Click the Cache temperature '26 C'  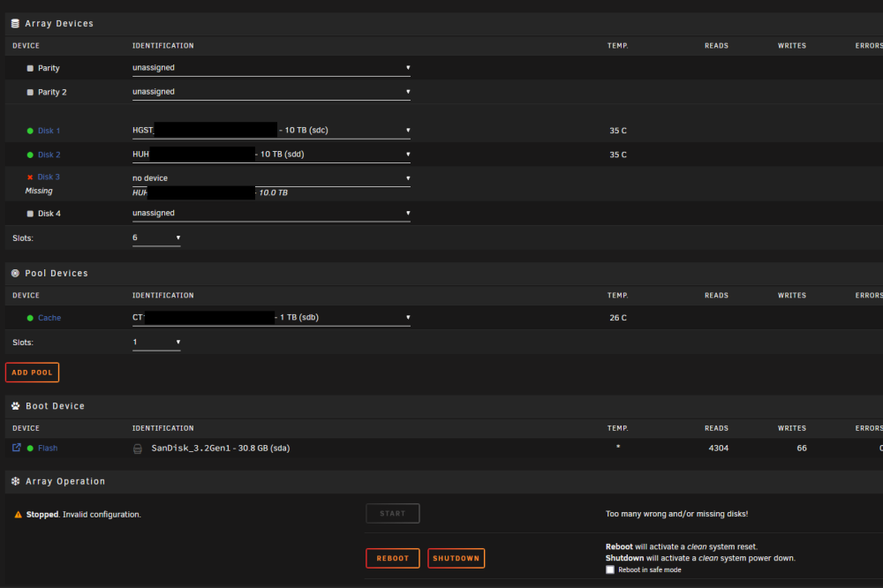618,318
